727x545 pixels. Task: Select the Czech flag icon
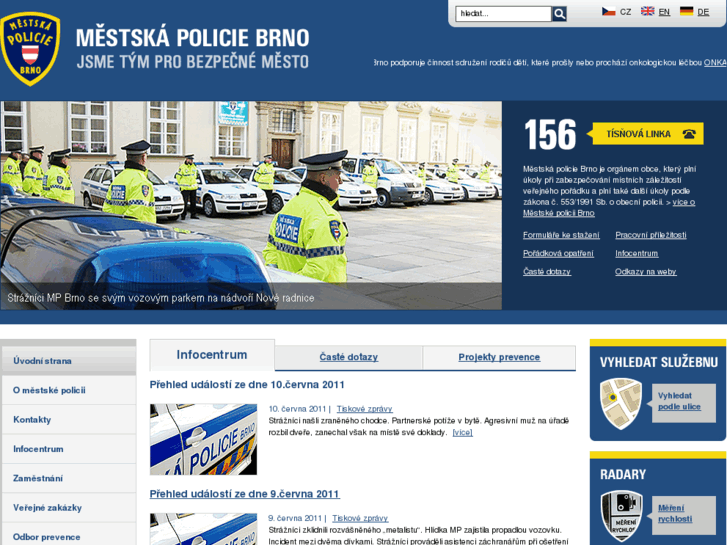pyautogui.click(x=608, y=11)
